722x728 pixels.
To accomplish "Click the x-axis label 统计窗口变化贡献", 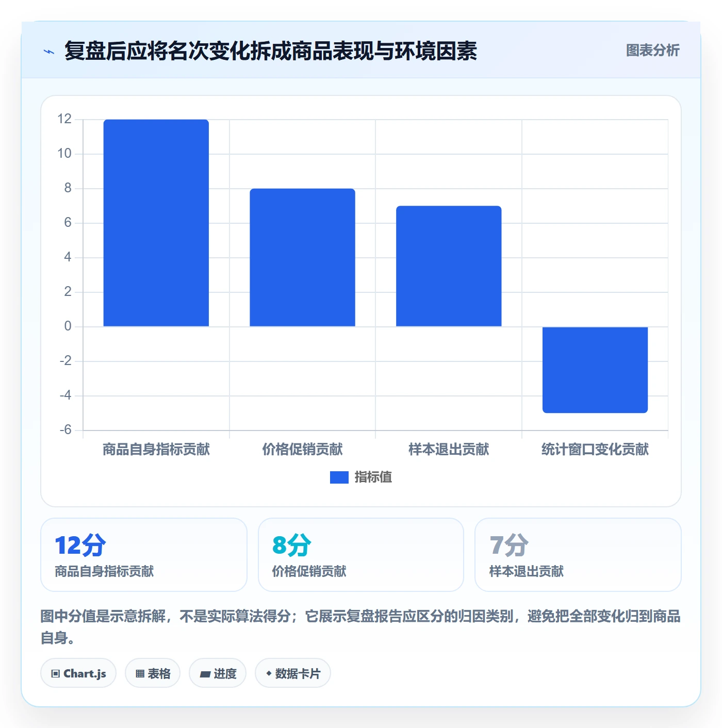I will coord(595,450).
